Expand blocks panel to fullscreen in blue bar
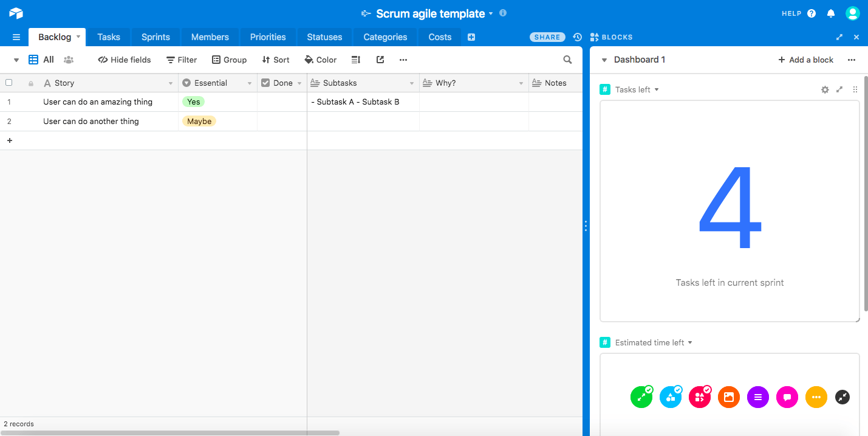This screenshot has height=436, width=868. (839, 37)
